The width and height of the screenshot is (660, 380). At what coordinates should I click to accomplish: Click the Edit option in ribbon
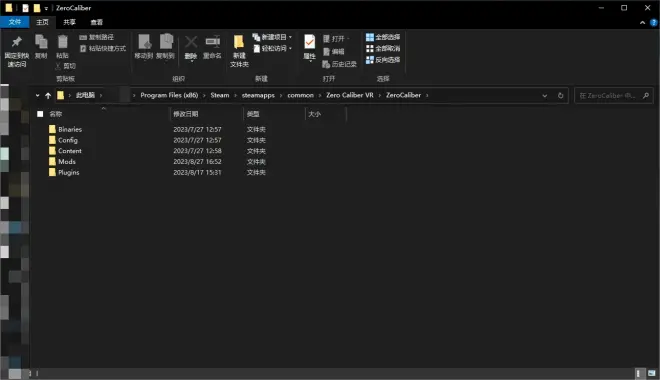(334, 51)
